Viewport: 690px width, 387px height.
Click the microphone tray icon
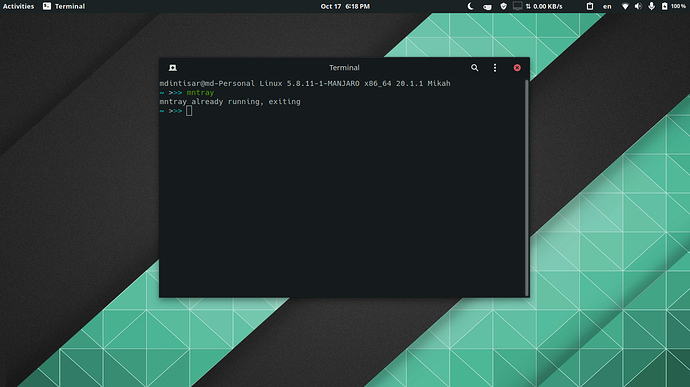tap(652, 6)
